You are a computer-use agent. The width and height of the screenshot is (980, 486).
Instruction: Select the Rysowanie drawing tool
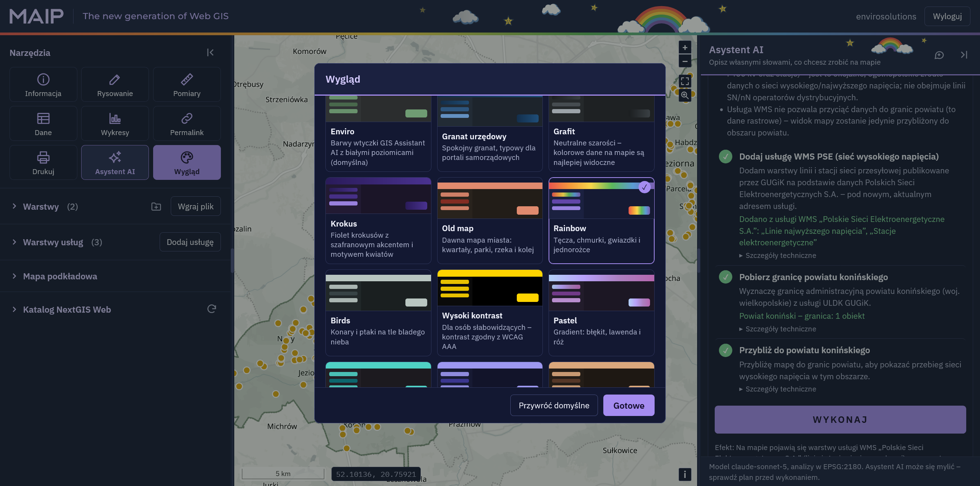coord(115,85)
